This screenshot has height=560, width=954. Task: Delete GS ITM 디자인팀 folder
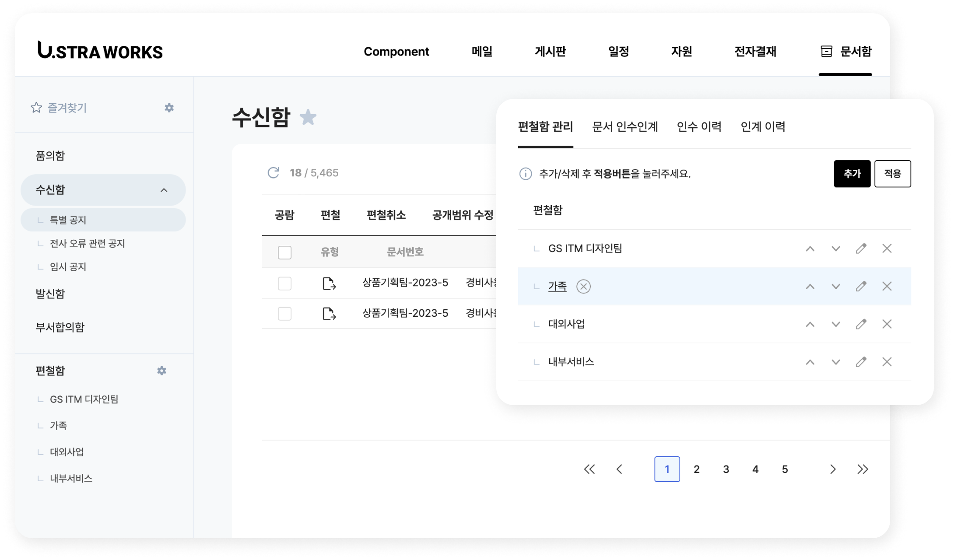887,248
